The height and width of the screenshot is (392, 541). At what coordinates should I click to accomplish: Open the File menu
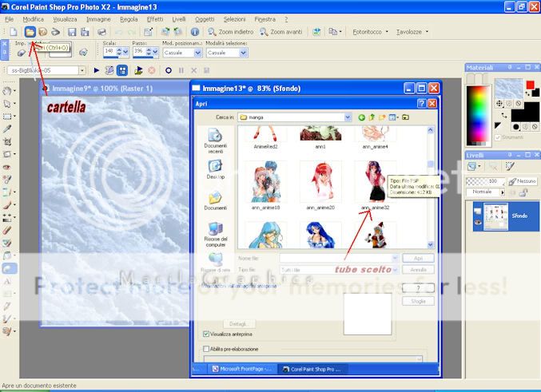click(x=10, y=19)
